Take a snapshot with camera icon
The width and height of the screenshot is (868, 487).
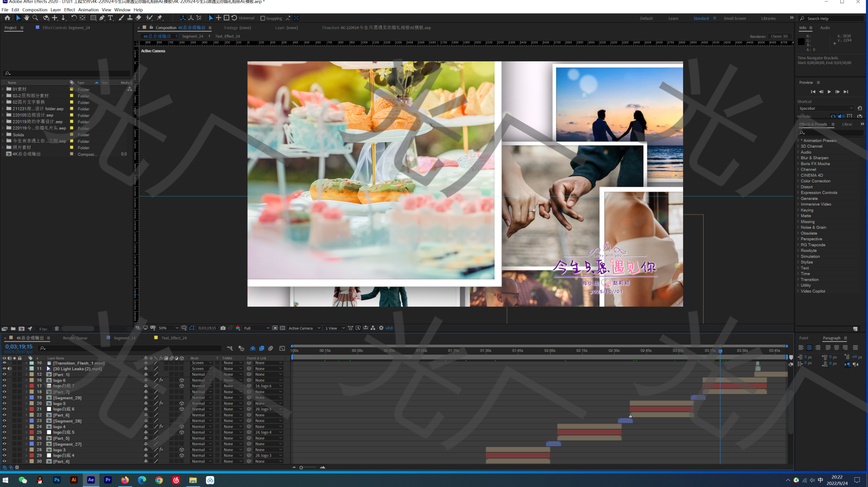[223, 328]
